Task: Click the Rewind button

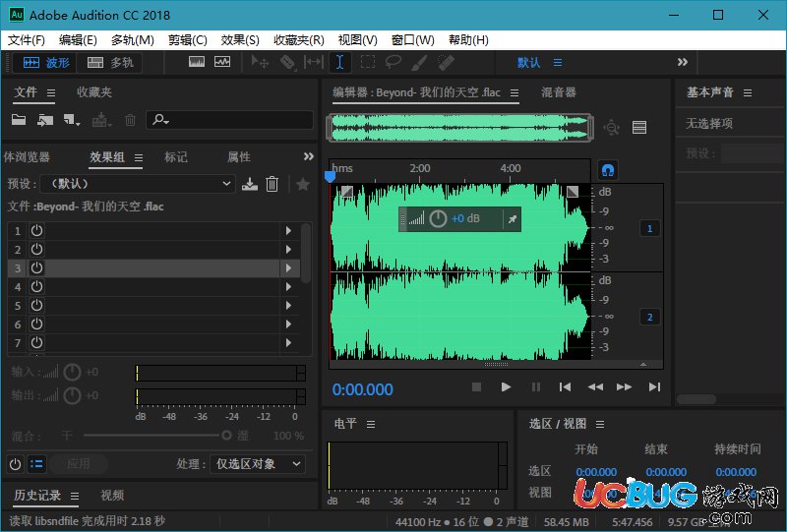Action: 595,387
